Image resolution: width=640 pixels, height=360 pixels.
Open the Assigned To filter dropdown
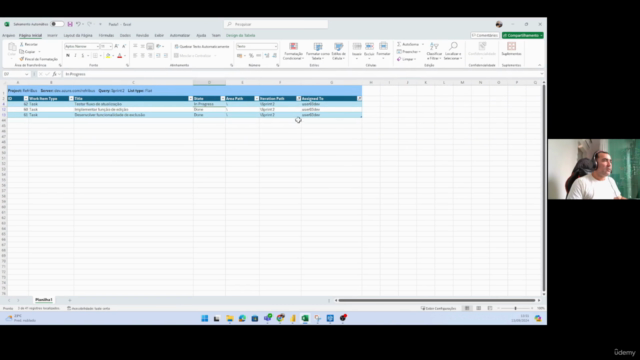coord(359,98)
